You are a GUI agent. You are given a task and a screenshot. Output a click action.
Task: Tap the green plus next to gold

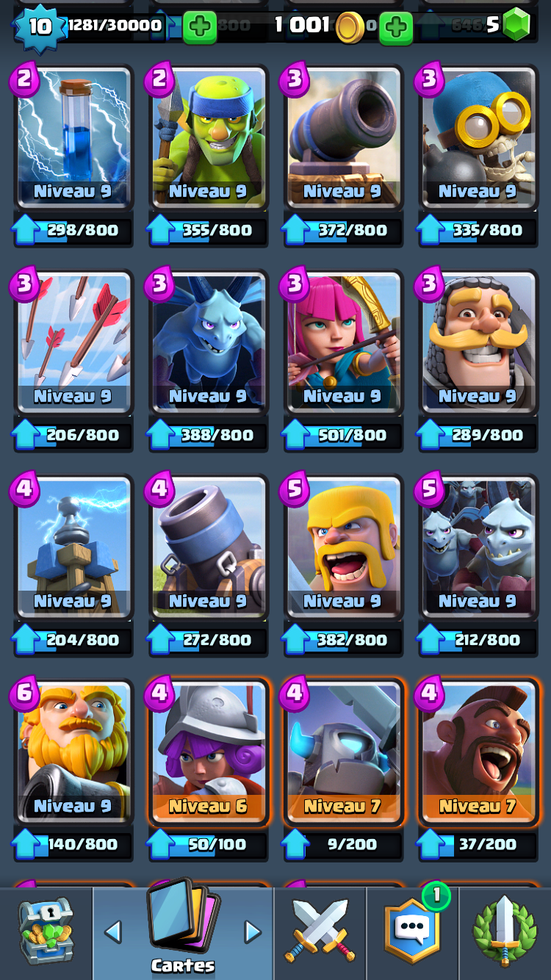396,27
